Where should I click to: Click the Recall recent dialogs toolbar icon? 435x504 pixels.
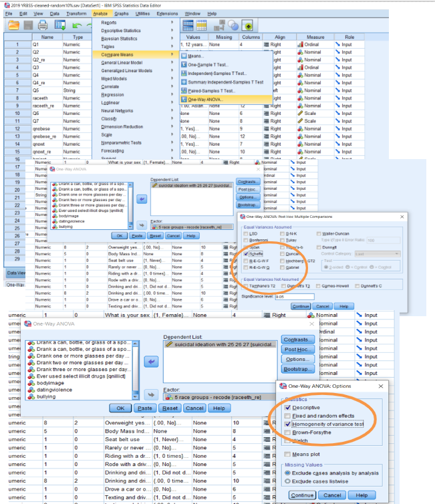[x=59, y=25]
